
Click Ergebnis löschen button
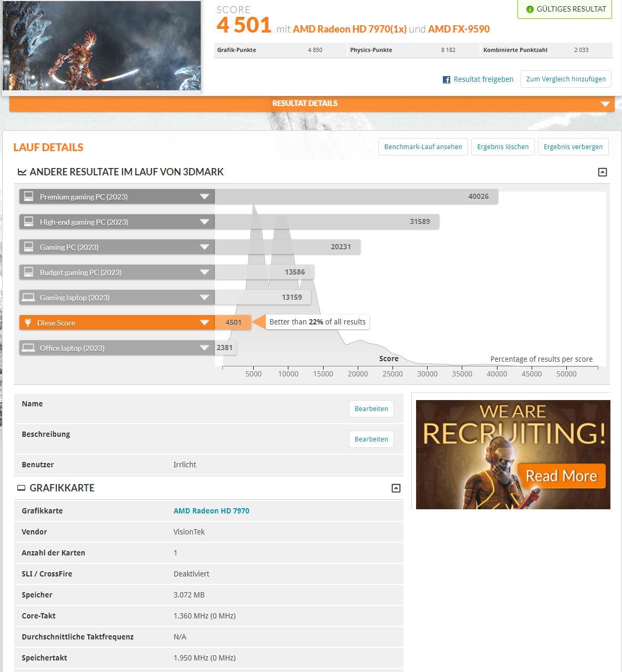(503, 146)
